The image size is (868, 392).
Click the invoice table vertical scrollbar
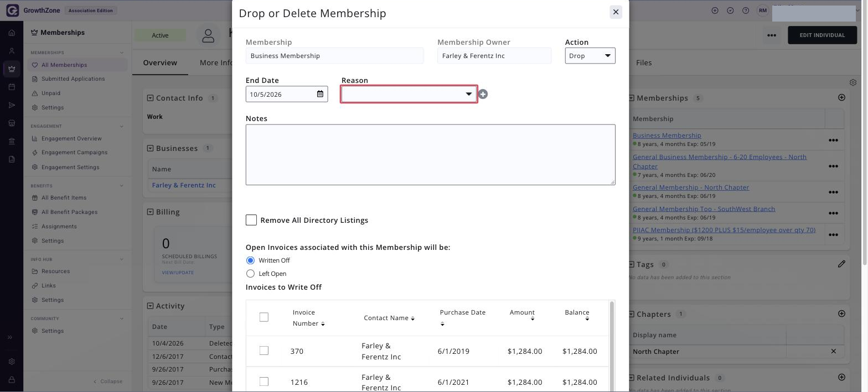pyautogui.click(x=611, y=346)
